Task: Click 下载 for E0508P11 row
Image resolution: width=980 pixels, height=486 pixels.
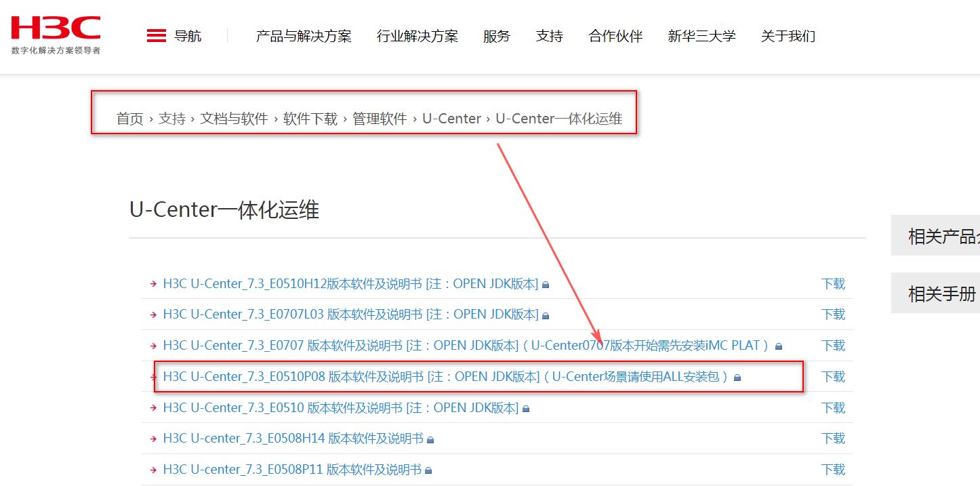Action: pyautogui.click(x=834, y=470)
